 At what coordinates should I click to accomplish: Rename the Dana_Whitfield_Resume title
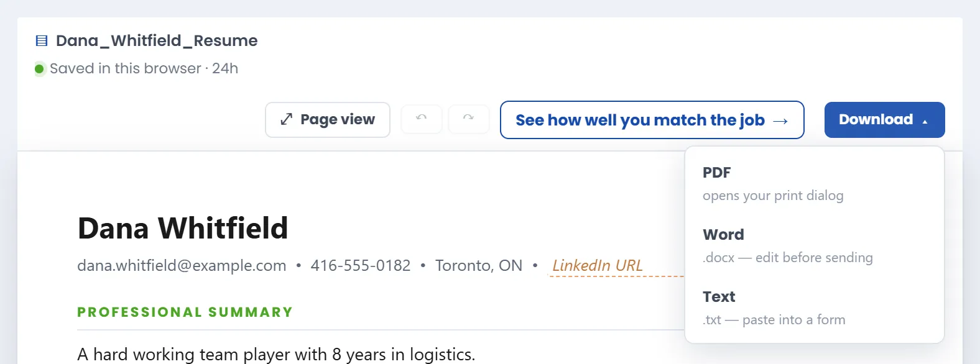click(x=157, y=41)
